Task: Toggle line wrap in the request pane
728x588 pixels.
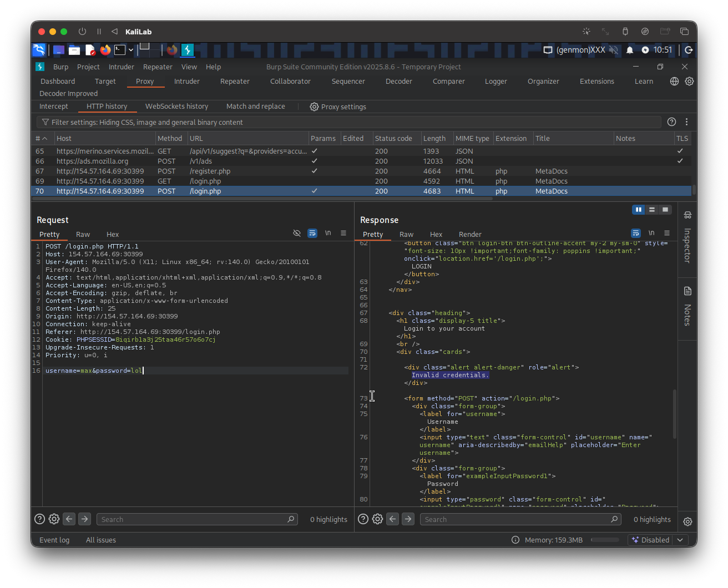Action: click(312, 234)
